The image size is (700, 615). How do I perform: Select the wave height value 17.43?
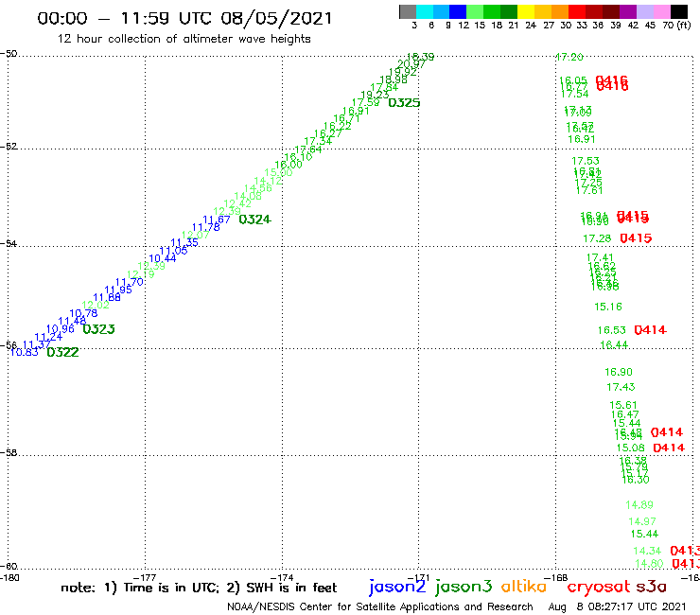pyautogui.click(x=621, y=387)
